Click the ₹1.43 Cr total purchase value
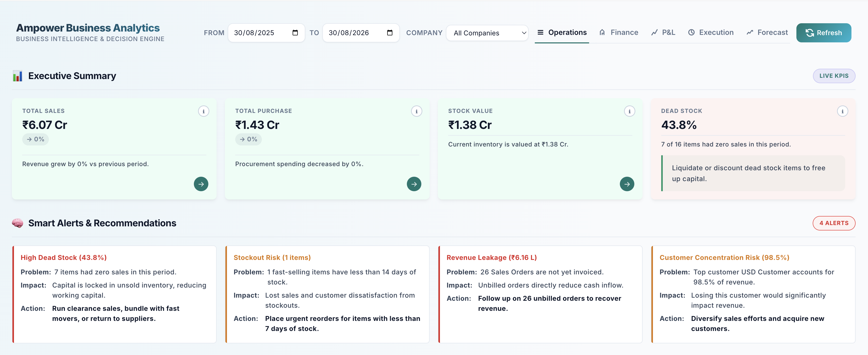The width and height of the screenshot is (868, 355). 257,125
